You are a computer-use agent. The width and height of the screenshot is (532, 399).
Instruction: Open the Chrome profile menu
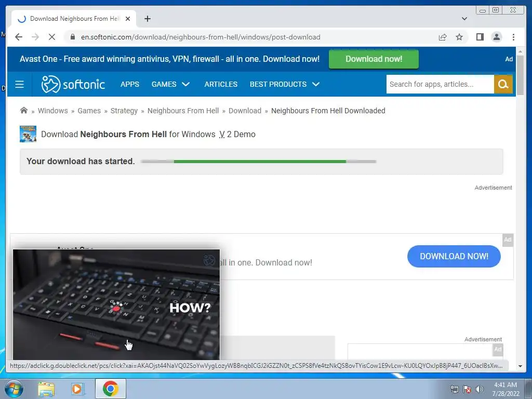coord(496,37)
